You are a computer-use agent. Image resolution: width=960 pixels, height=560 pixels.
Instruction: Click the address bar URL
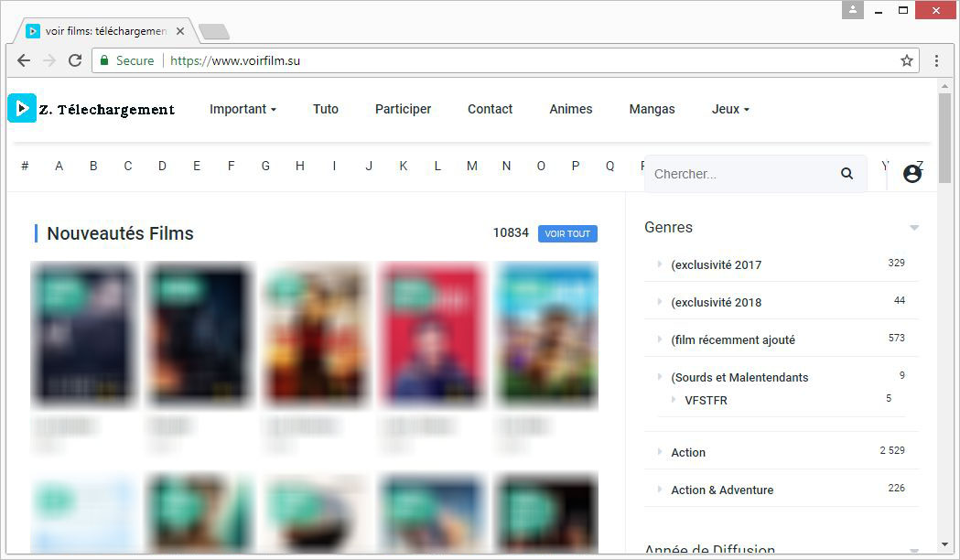coord(235,60)
